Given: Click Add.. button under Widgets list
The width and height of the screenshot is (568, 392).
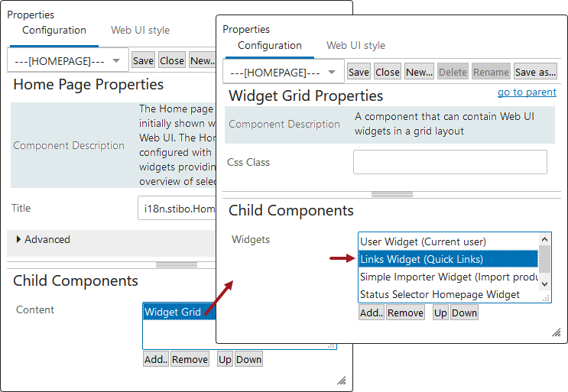Looking at the screenshot, I should [x=372, y=313].
